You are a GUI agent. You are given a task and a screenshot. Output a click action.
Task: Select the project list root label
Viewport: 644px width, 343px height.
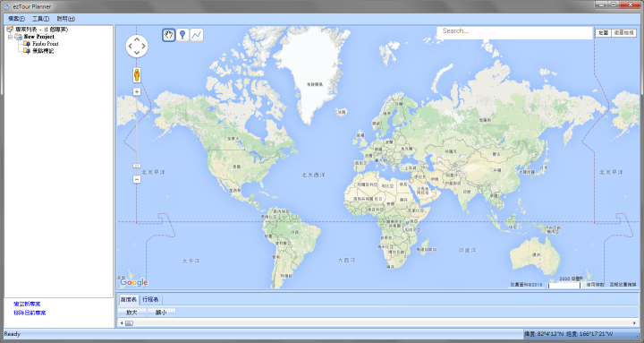42,30
